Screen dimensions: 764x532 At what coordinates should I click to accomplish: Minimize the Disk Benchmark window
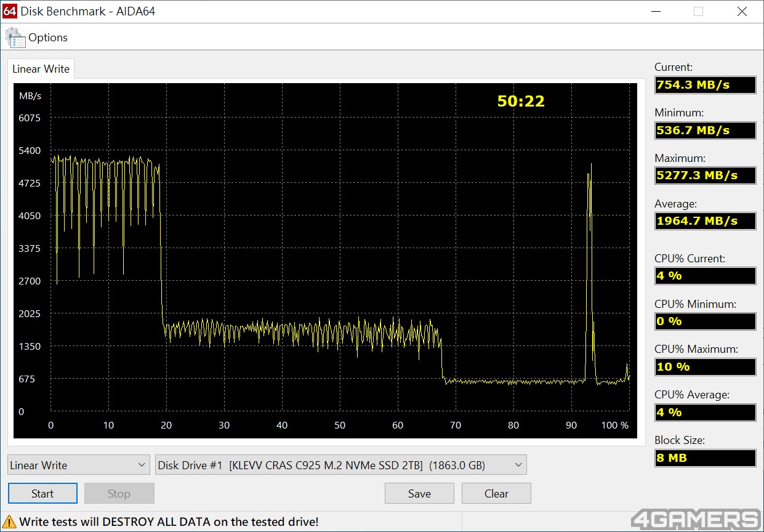coord(655,11)
